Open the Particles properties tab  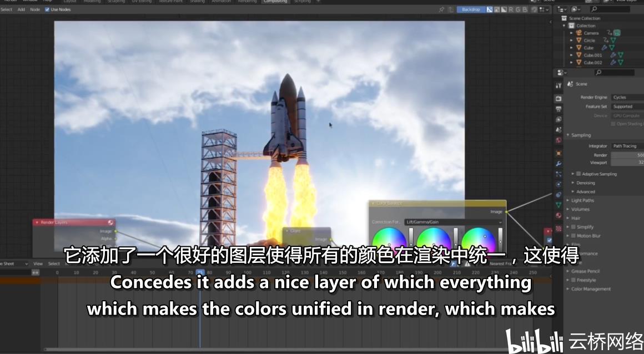[558, 174]
